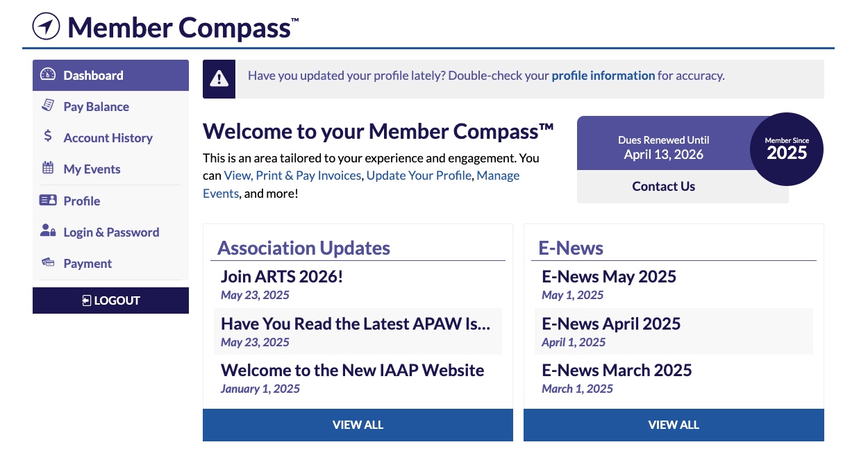Follow the profile information link in the alert
Screen dimensions: 868x449
point(603,76)
